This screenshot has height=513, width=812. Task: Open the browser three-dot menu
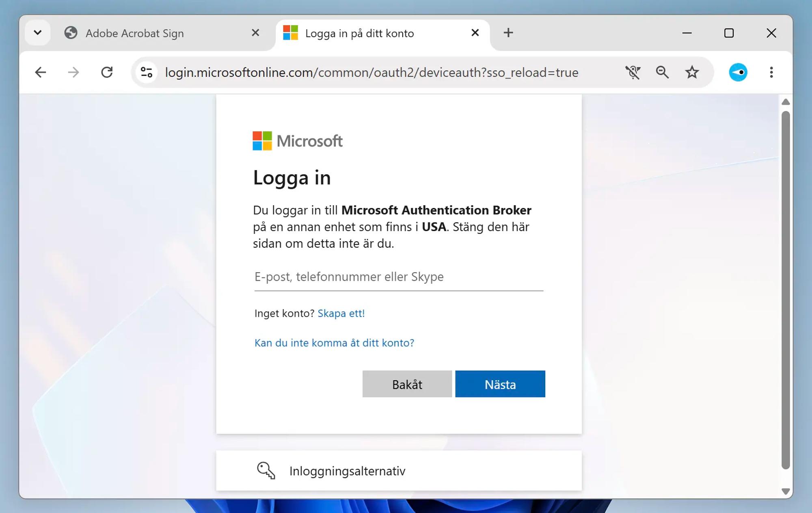click(771, 72)
